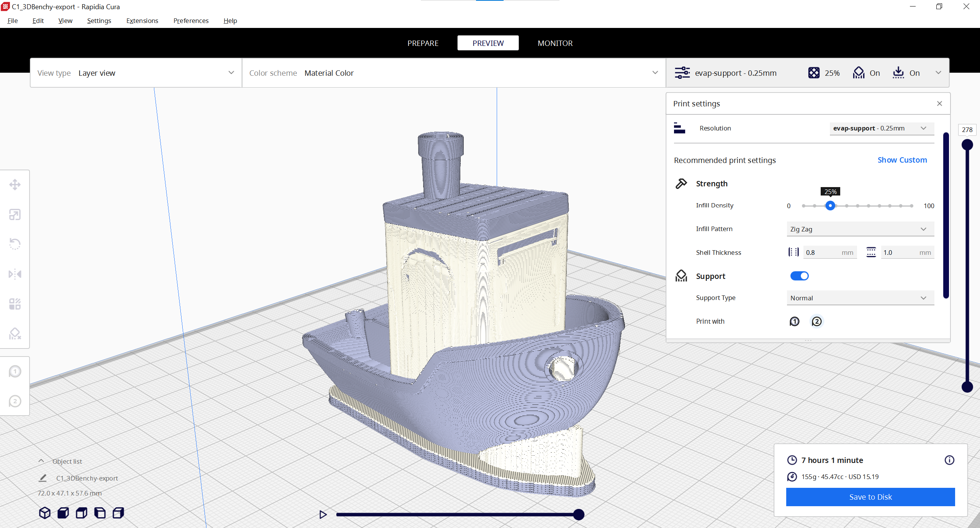Screen dimensions: 980x528
Task: Select the Scale tool in left toolbar
Action: pos(15,215)
